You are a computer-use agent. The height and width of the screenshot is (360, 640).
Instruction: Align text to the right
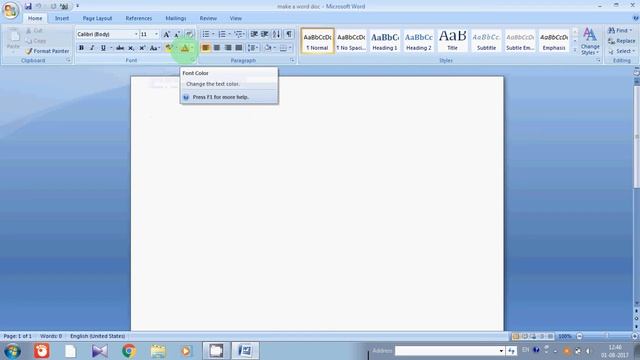[x=228, y=48]
